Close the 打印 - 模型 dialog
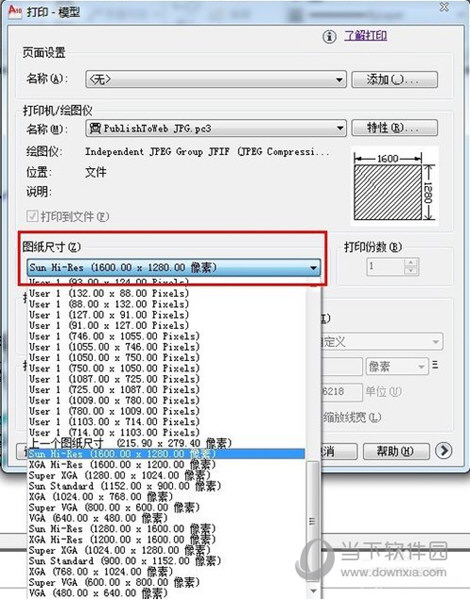 [444, 7]
